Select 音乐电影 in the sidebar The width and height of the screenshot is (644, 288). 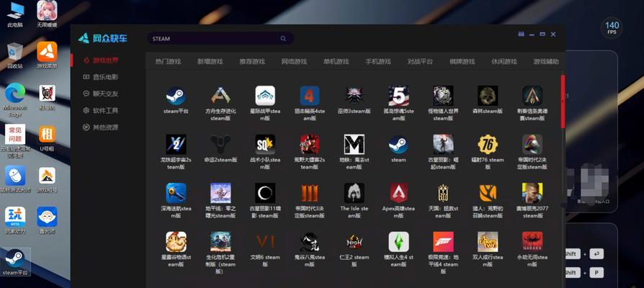pyautogui.click(x=105, y=77)
